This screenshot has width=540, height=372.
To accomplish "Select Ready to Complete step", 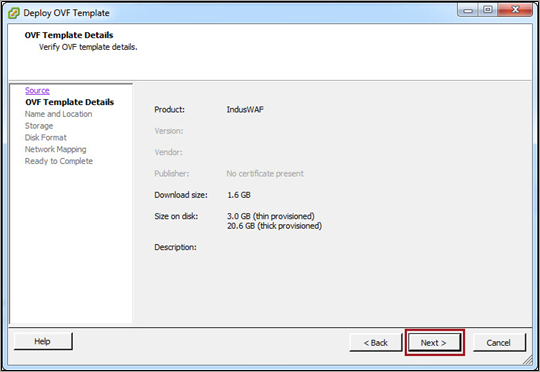I will pyautogui.click(x=59, y=161).
